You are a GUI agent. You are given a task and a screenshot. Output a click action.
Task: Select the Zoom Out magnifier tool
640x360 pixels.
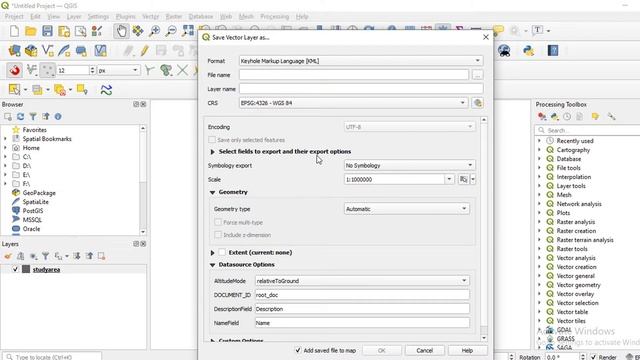pos(171,31)
